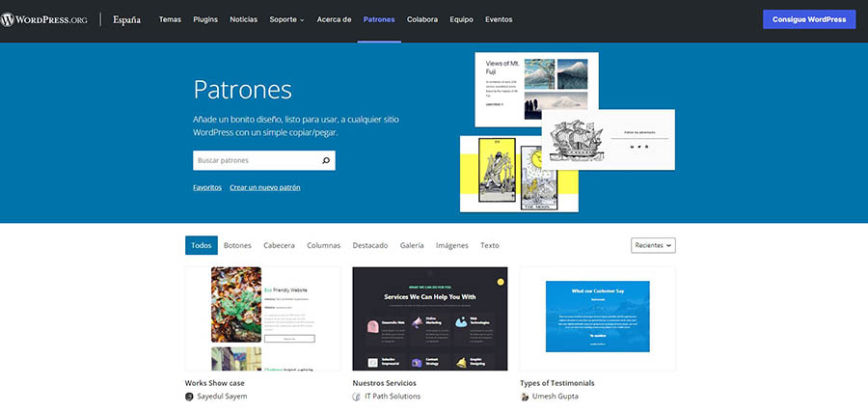The image size is (868, 414).
Task: Click the search magnifier icon
Action: point(325,160)
